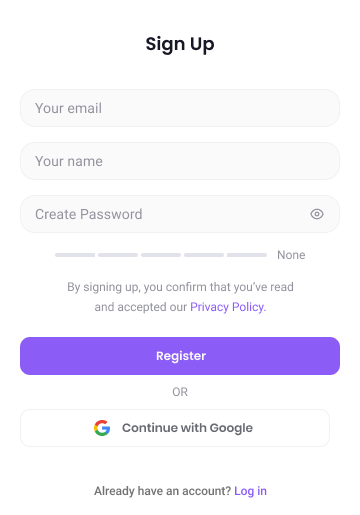The width and height of the screenshot is (360, 515).
Task: Click the OR divider text
Action: [180, 392]
